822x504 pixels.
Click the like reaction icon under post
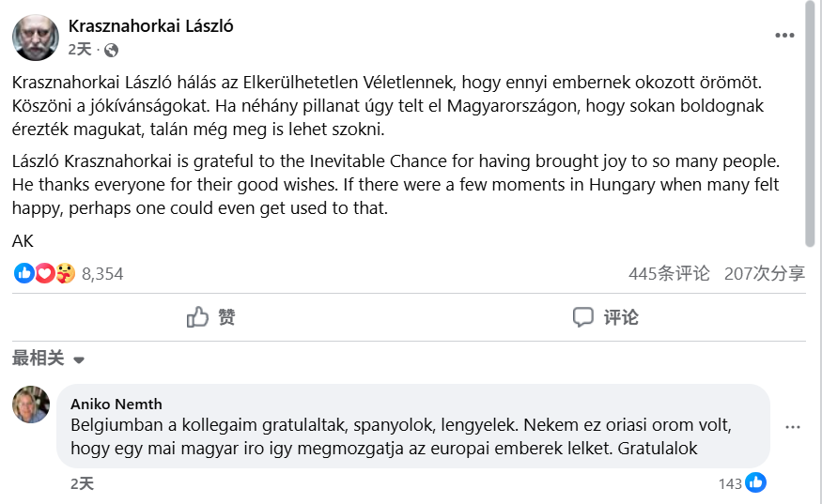click(24, 273)
